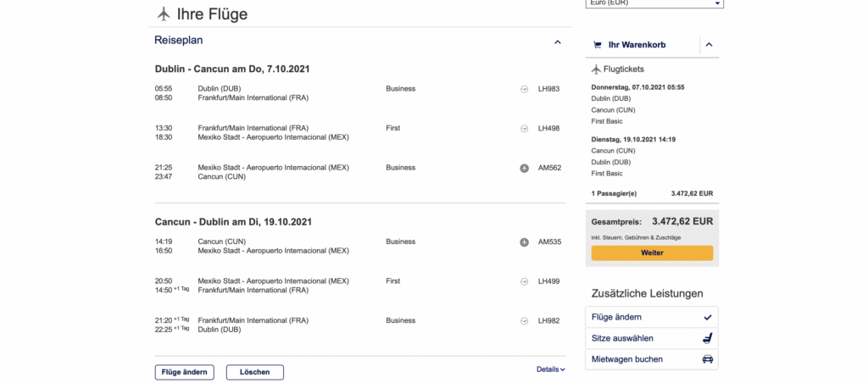This screenshot has width=868, height=383.
Task: Click the Lufthansa logo beside flight LH983
Action: (x=525, y=88)
